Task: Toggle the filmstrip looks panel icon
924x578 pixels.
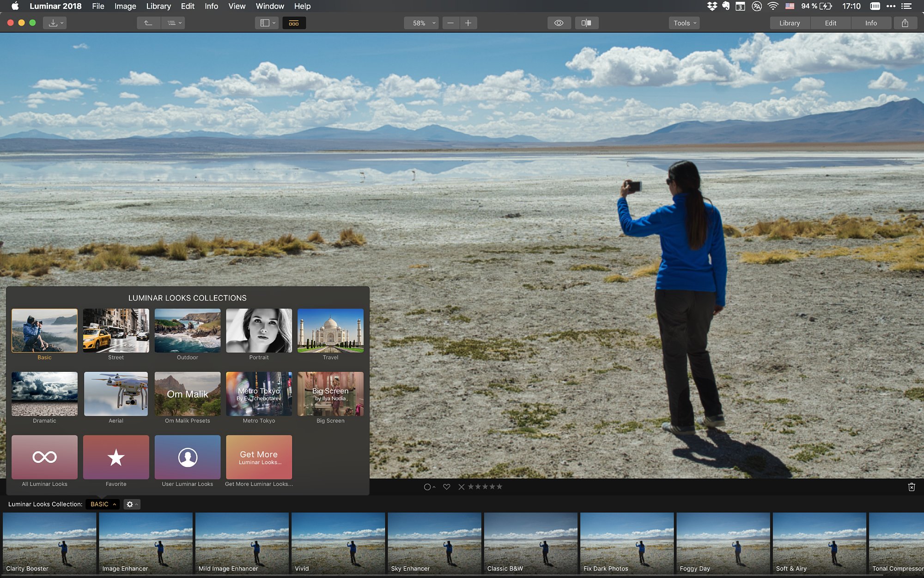Action: [294, 23]
